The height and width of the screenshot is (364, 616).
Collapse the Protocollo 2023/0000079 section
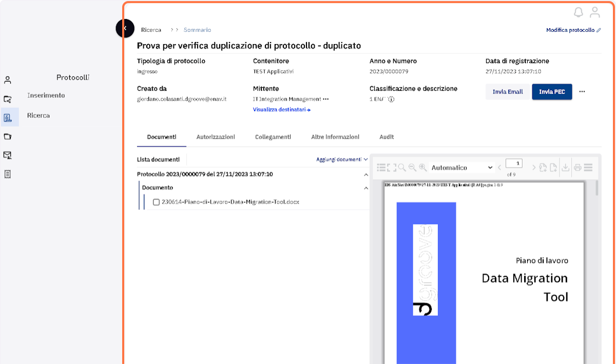(x=366, y=175)
